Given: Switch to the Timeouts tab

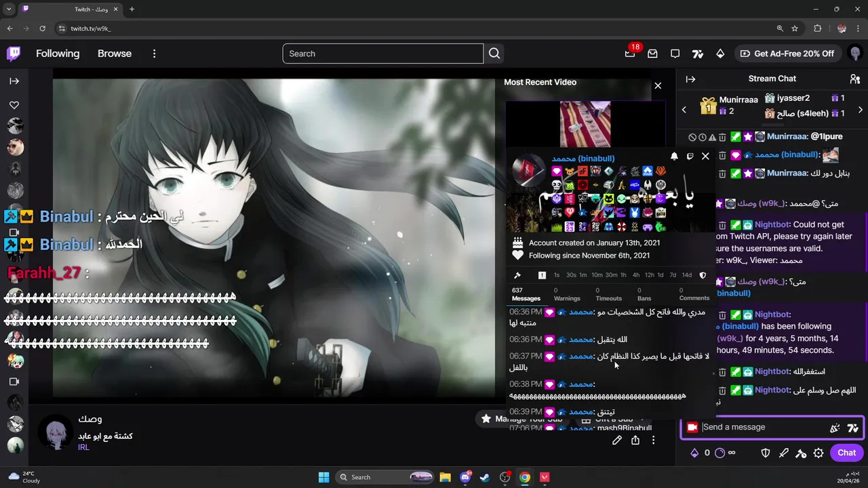Looking at the screenshot, I should [608, 294].
